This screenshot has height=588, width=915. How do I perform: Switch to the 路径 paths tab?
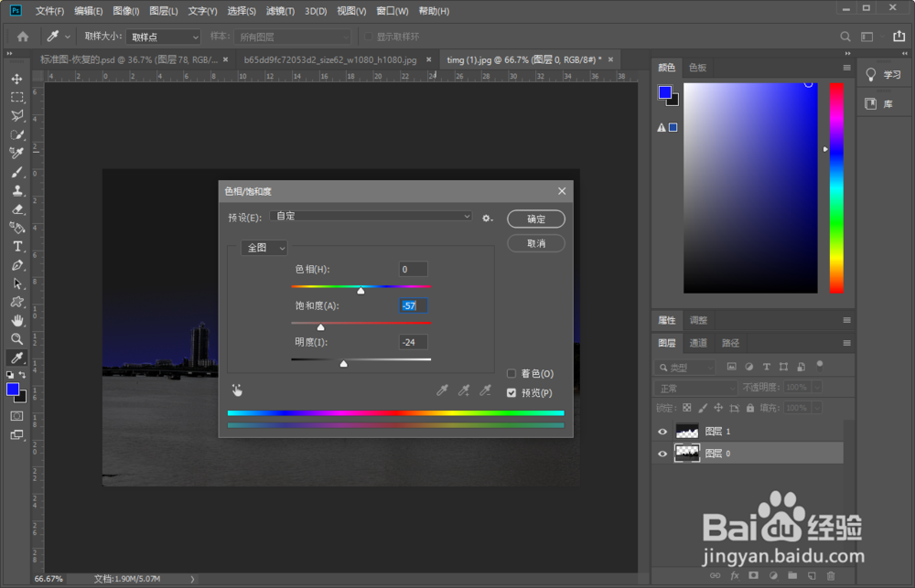click(730, 343)
